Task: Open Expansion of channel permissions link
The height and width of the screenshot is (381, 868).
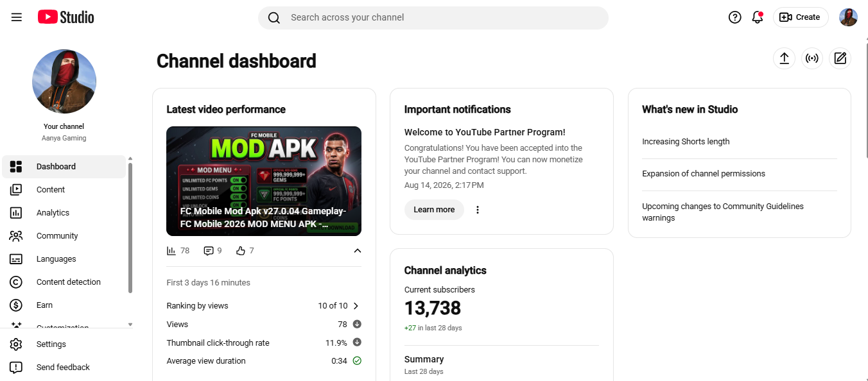Action: click(x=704, y=174)
